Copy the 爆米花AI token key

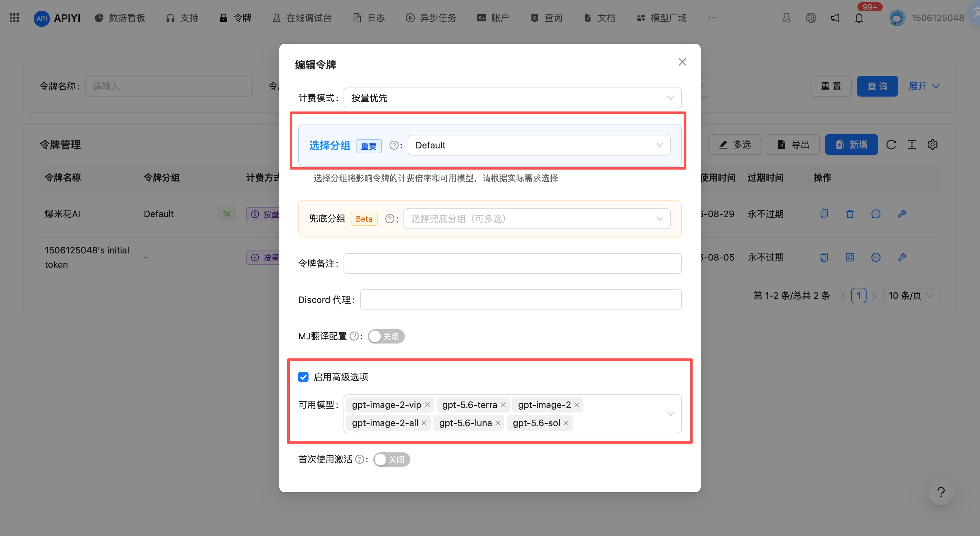click(824, 214)
